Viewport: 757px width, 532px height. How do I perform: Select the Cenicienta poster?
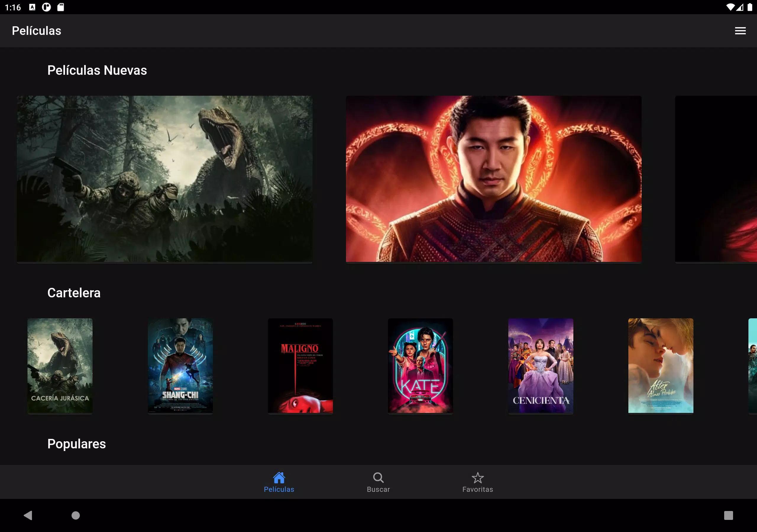click(541, 366)
